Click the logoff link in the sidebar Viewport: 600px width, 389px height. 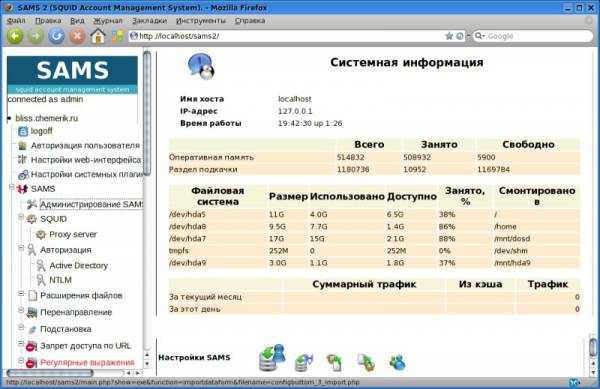tap(41, 131)
